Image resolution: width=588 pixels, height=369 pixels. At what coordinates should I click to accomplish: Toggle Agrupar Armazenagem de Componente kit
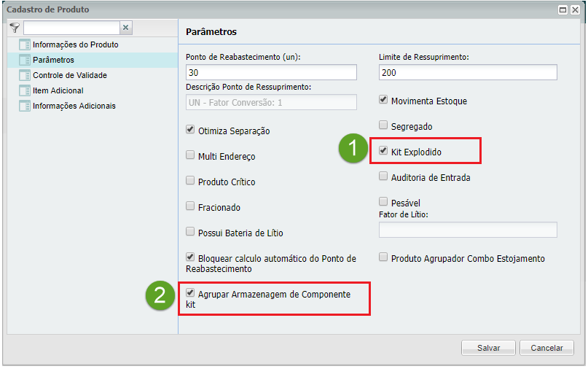point(190,293)
